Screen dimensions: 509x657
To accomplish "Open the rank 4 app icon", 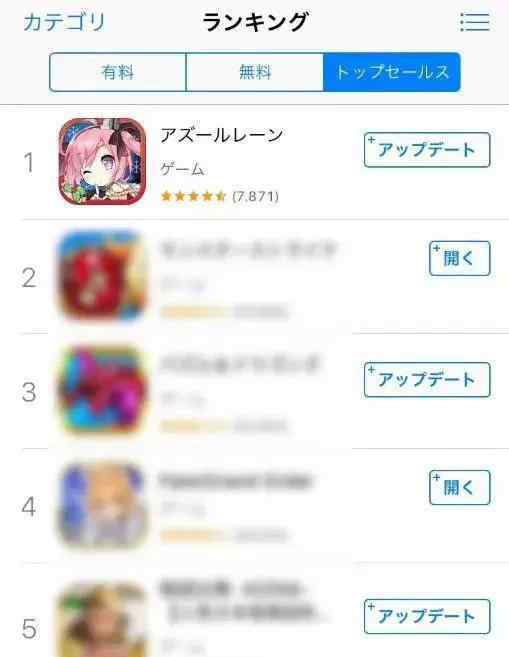I will (x=102, y=505).
